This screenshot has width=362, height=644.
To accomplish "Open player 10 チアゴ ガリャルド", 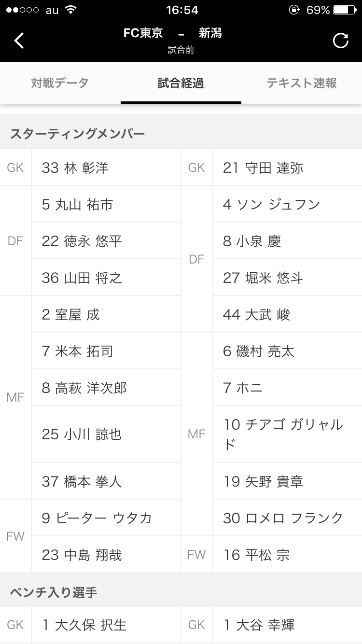I will click(x=283, y=434).
